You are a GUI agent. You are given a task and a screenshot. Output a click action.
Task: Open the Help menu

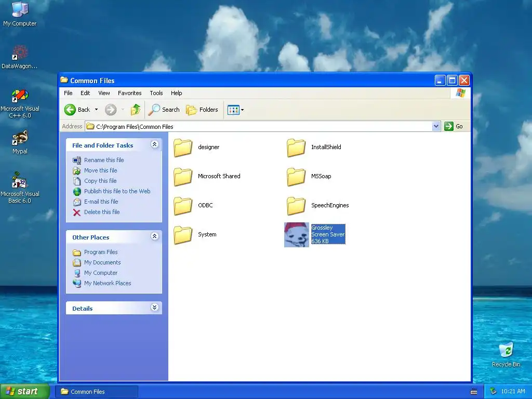(176, 93)
